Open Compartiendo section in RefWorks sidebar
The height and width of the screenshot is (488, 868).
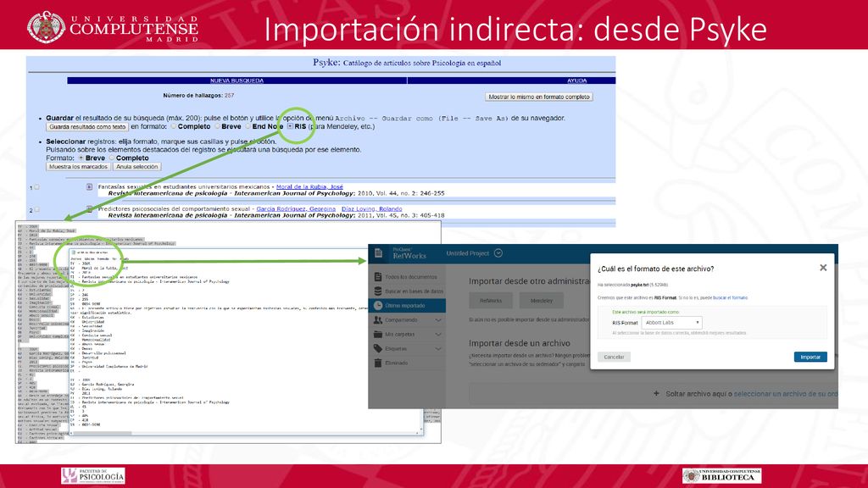406,319
